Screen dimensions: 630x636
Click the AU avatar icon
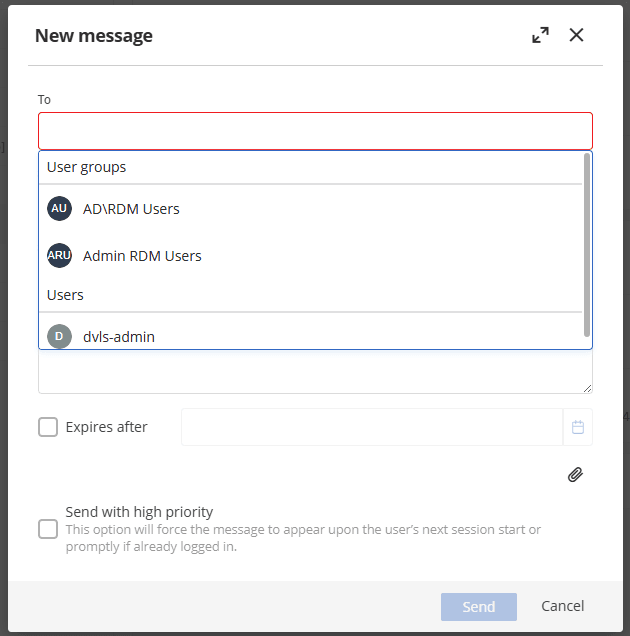59,208
